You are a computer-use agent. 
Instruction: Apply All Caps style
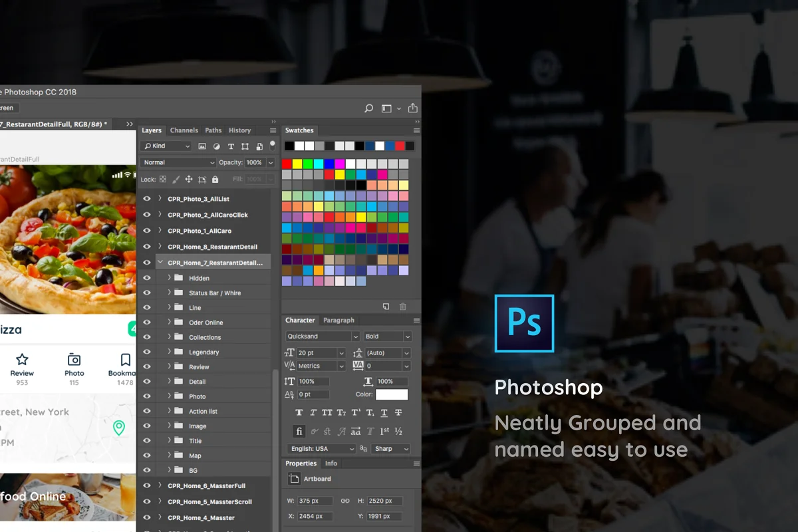tap(327, 413)
